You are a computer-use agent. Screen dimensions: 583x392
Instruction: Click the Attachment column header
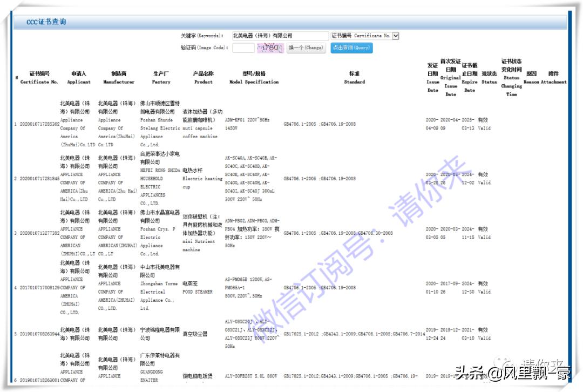click(x=553, y=77)
